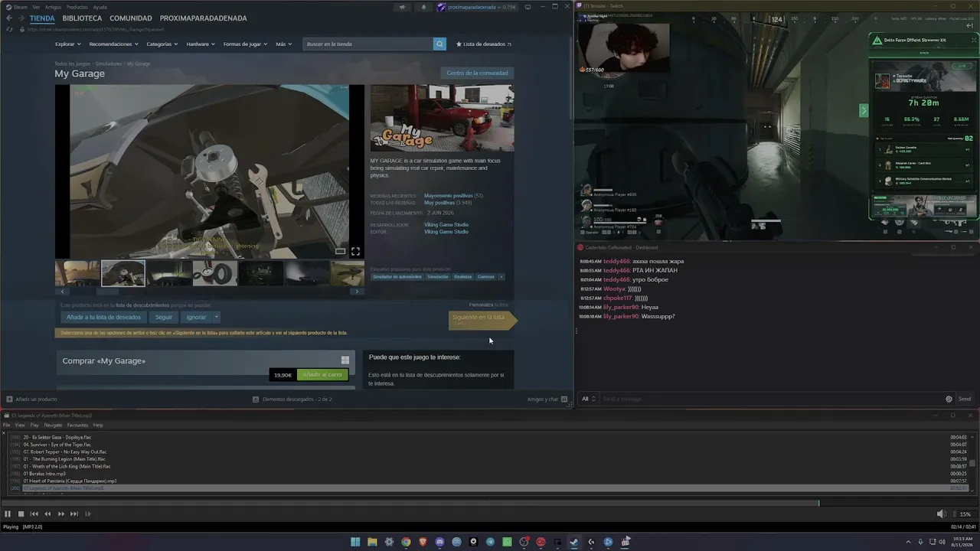The image size is (980, 551).
Task: Open Brave browser from taskbar
Action: point(423,542)
